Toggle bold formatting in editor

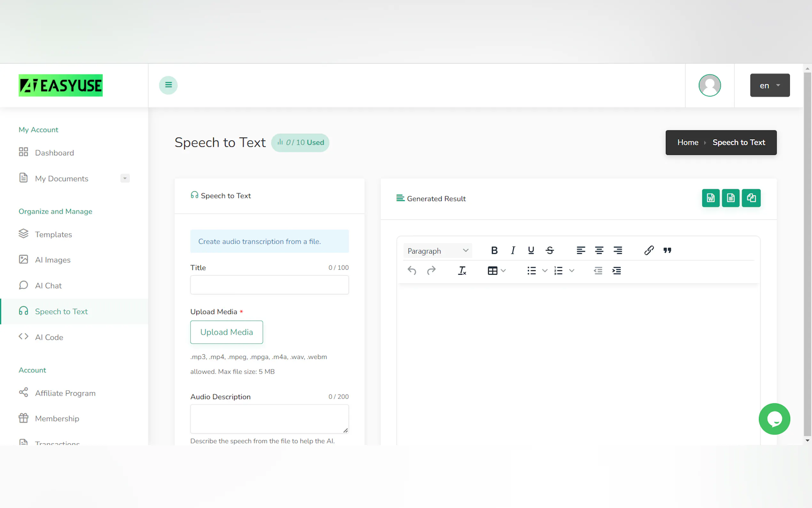tap(494, 250)
